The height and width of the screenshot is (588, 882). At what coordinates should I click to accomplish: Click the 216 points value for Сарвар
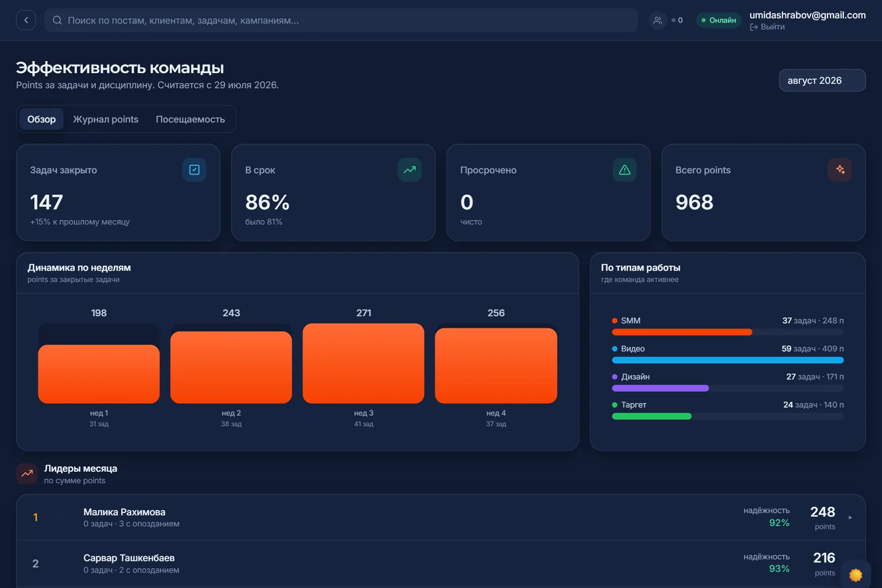point(824,558)
